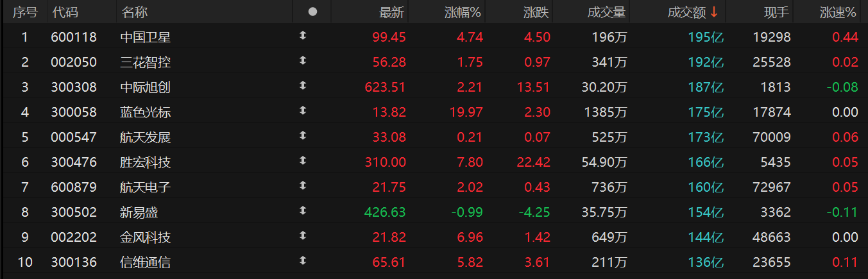Toggle the 成交额 descending sort arrow

coord(714,12)
